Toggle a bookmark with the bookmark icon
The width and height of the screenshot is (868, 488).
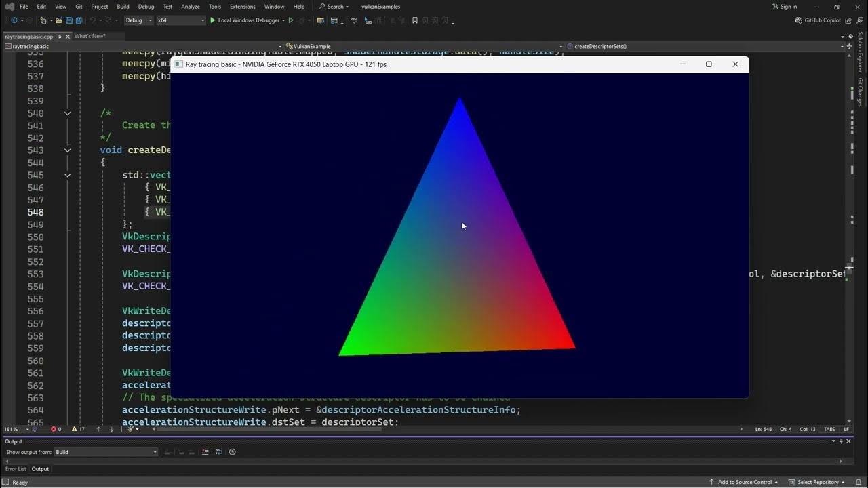tap(414, 20)
